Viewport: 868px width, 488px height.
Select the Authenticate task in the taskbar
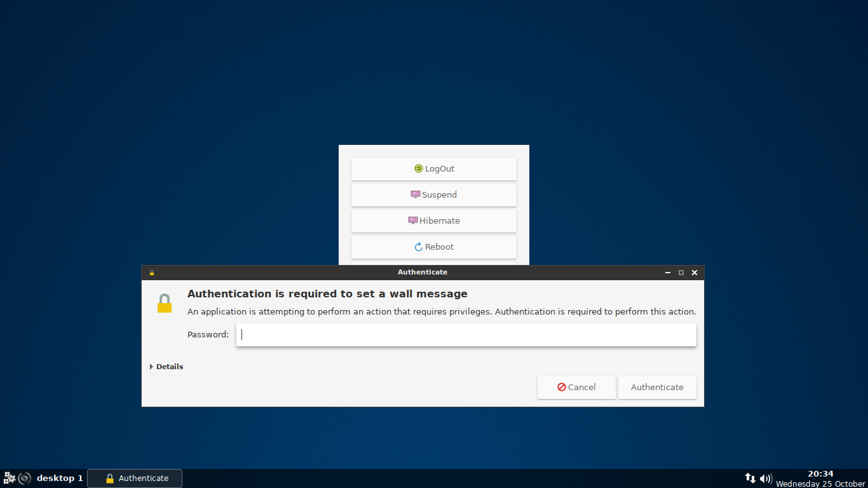click(x=135, y=478)
